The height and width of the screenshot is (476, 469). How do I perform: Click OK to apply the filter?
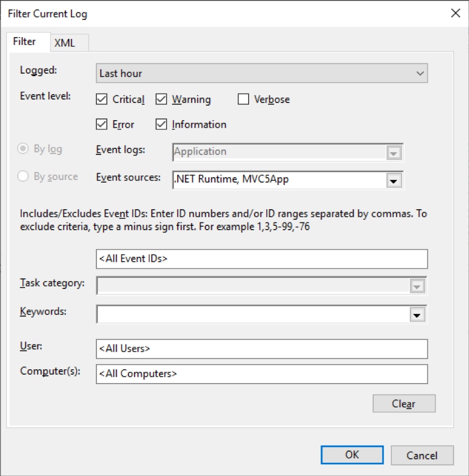(x=352, y=455)
